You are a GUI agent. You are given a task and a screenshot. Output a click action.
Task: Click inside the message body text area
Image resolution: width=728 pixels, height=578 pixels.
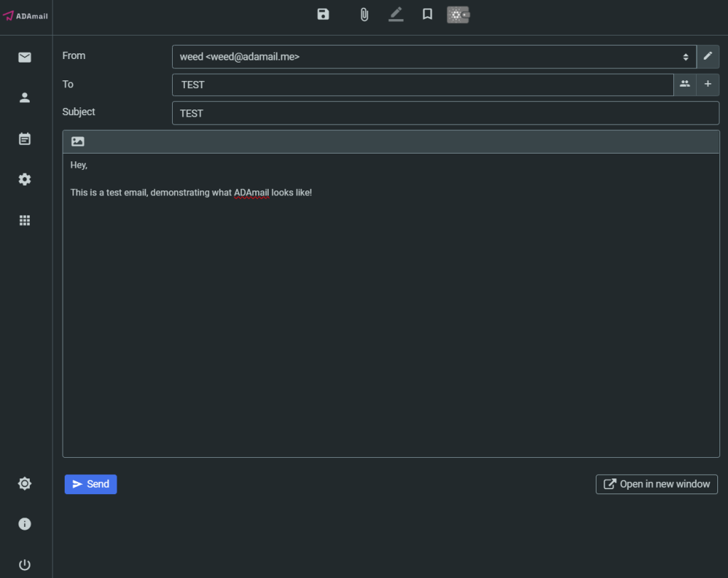pos(391,305)
